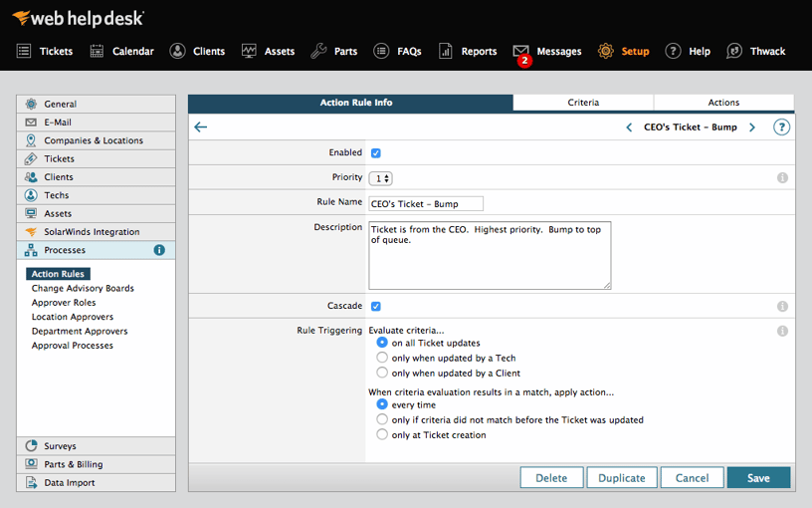Go back using the left arrow icon

click(x=200, y=127)
